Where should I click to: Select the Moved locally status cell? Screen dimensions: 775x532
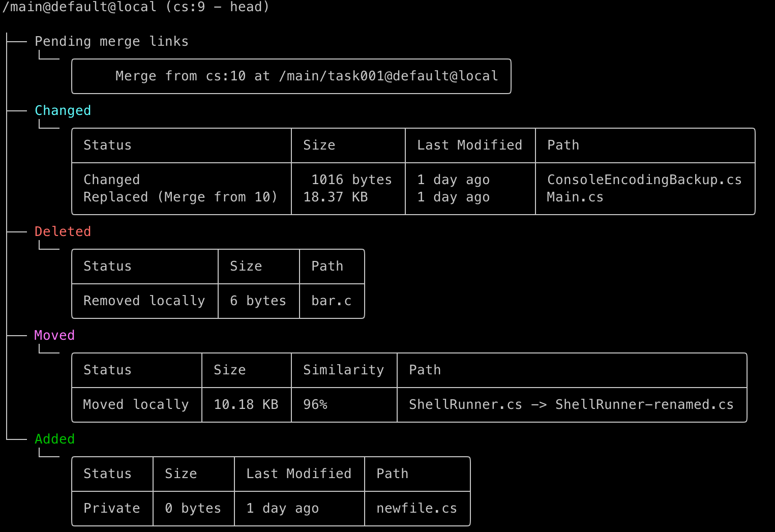click(135, 404)
